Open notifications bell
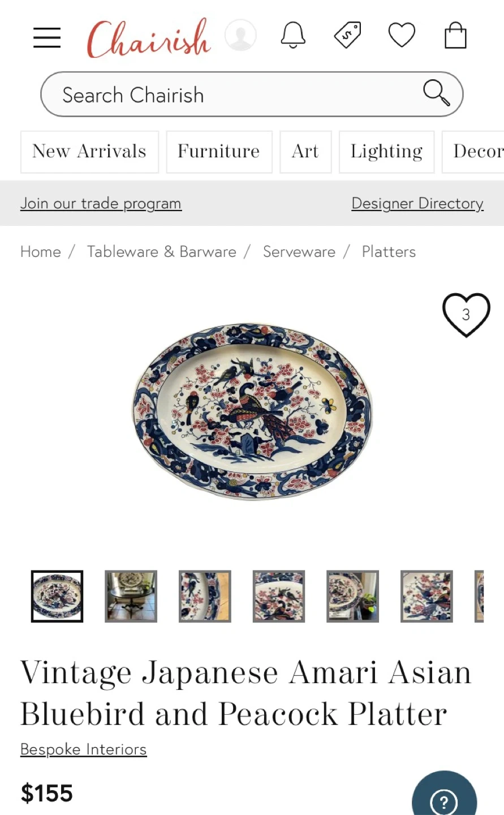The width and height of the screenshot is (504, 815). tap(293, 36)
